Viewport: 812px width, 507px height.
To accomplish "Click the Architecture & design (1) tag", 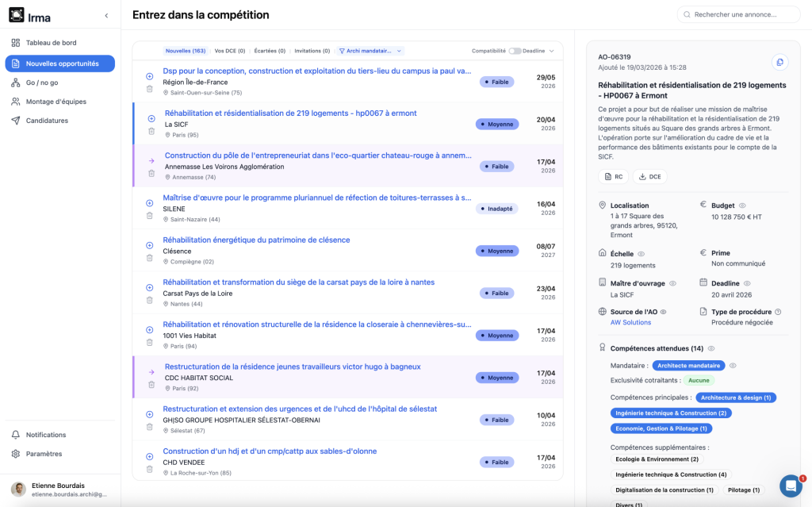I will pos(736,398).
